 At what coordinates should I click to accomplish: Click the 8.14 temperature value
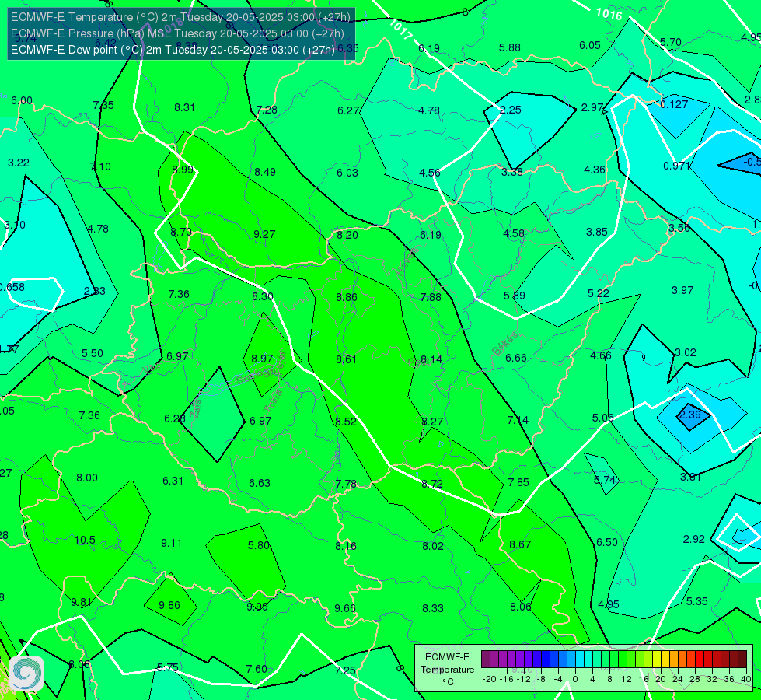431,359
